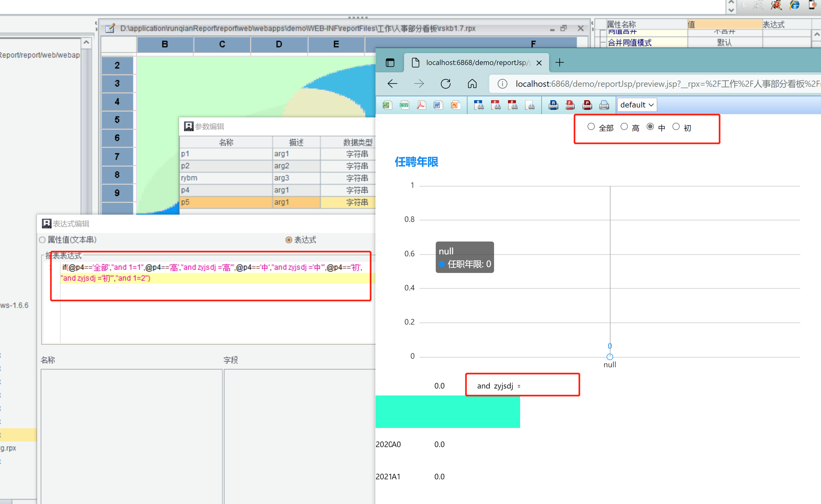Click the red Flash print icon
Image resolution: width=821 pixels, height=504 pixels.
[x=570, y=105]
